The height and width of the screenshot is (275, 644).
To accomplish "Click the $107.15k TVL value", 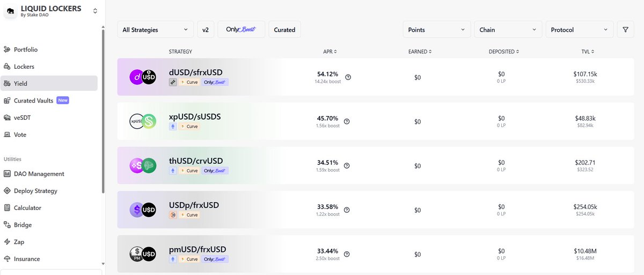I will click(x=584, y=74).
